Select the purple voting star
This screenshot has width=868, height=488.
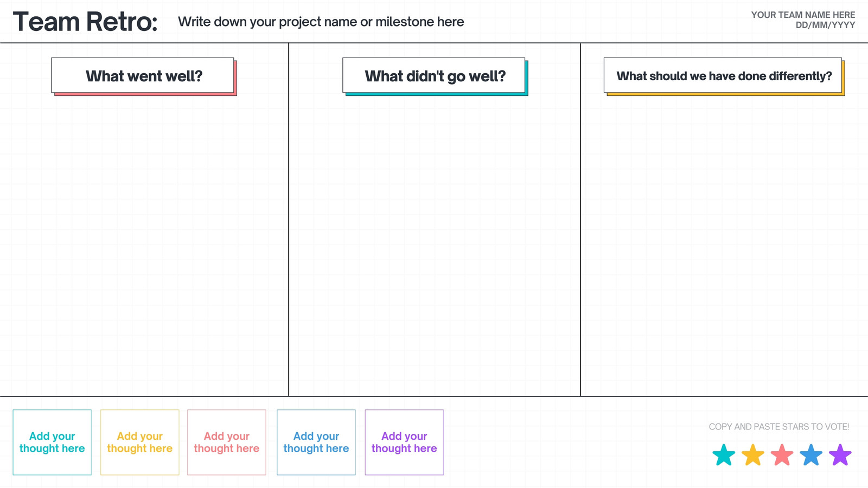[840, 455]
